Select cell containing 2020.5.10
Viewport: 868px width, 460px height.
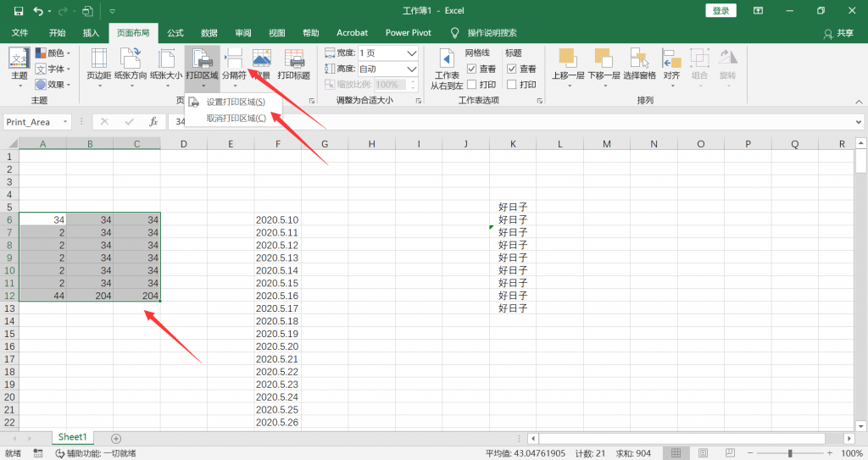(x=277, y=219)
